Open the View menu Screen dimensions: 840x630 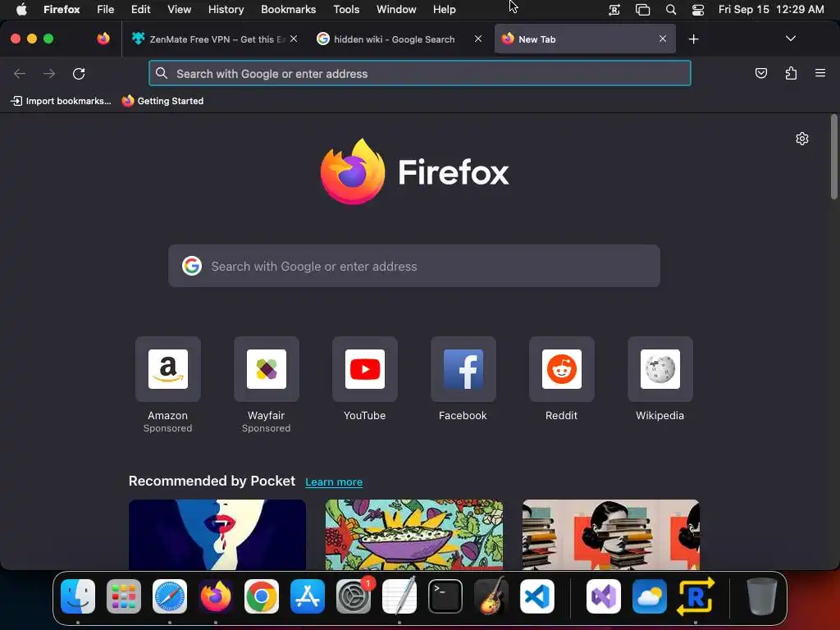[x=179, y=9]
